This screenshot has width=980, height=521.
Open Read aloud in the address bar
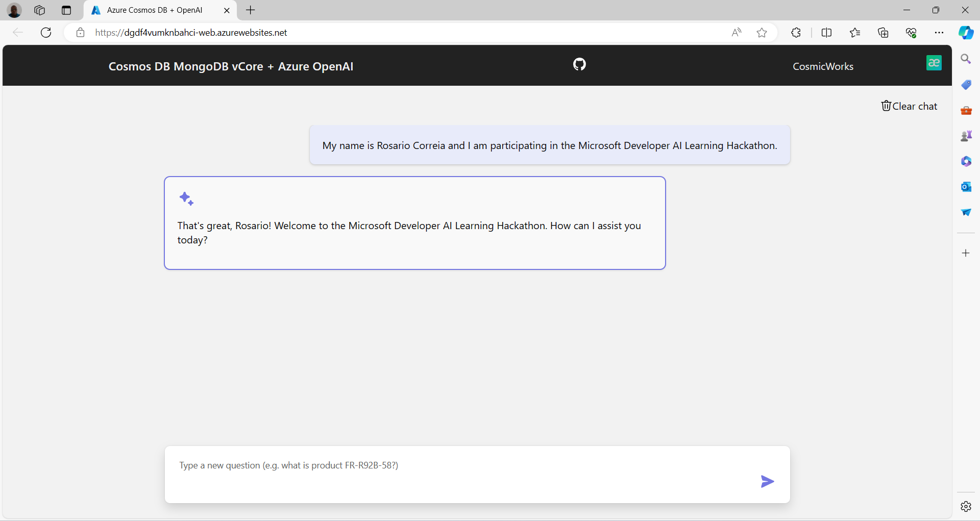click(736, 33)
